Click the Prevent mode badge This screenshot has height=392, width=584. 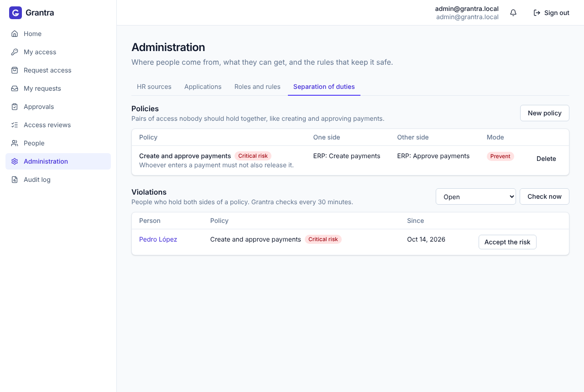501,156
